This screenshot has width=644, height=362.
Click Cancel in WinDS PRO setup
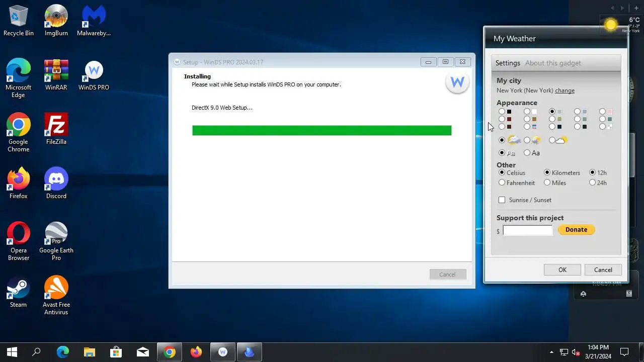pos(447,275)
